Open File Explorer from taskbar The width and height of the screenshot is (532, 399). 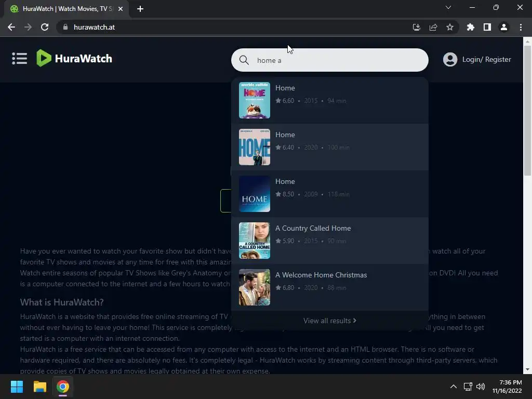[39, 387]
